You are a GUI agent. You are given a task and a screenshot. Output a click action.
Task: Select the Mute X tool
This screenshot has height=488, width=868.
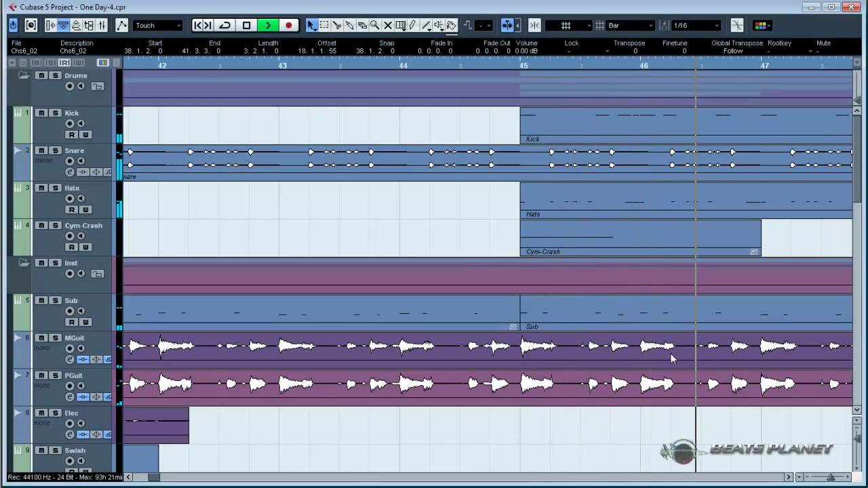[x=388, y=25]
